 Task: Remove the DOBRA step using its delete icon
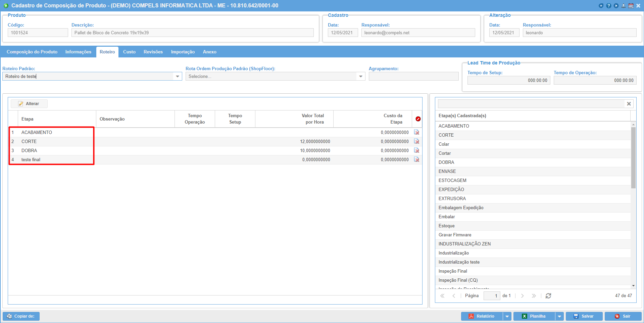tap(417, 150)
